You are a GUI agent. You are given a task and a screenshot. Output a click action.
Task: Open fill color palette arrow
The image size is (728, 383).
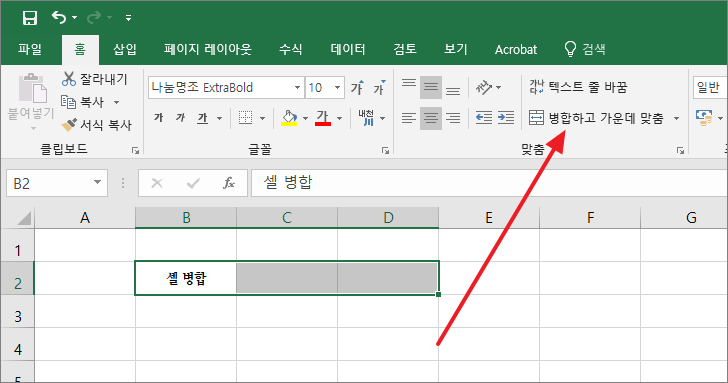pos(306,118)
